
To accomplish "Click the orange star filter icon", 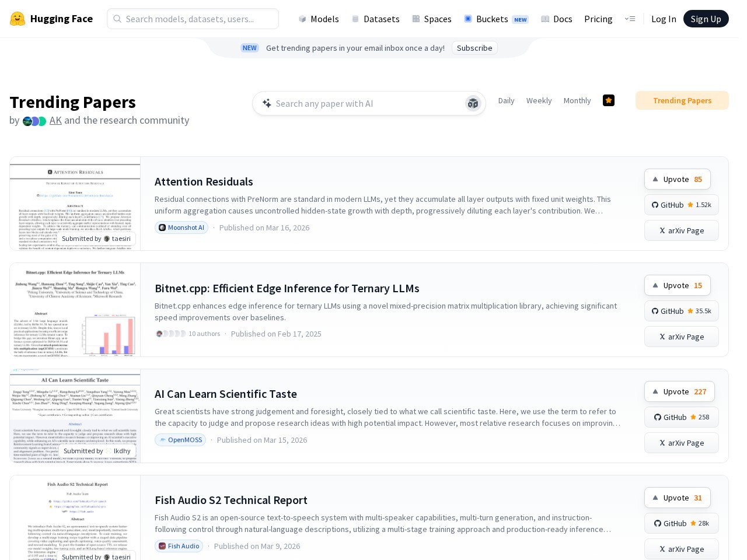I will 609,100.
